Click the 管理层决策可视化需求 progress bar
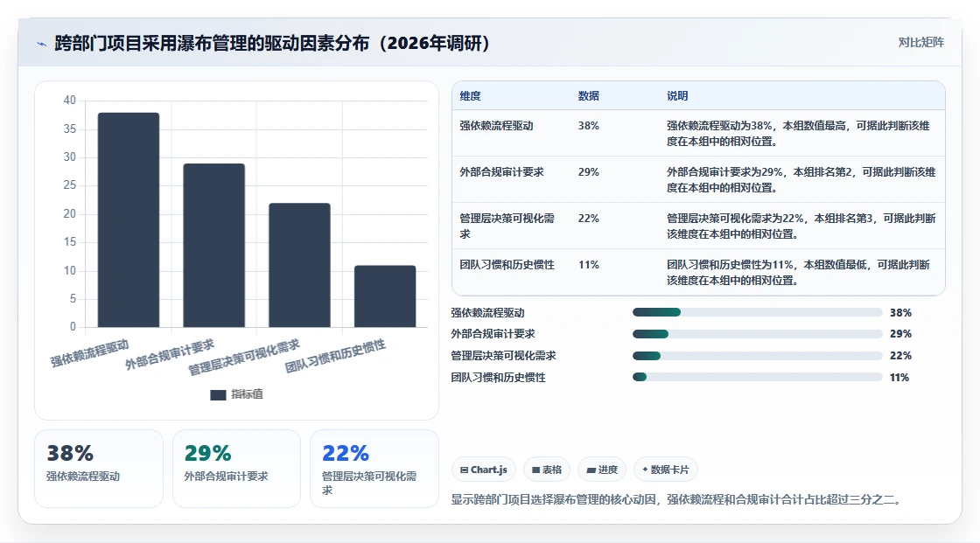The image size is (980, 543). (x=757, y=356)
